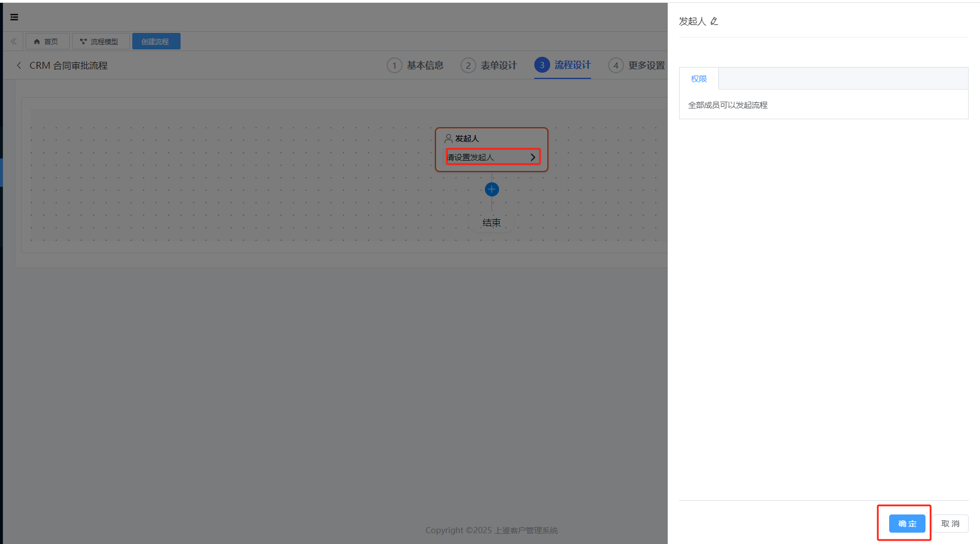
Task: Click the CRM 合同审批流程 title
Action: coord(68,65)
